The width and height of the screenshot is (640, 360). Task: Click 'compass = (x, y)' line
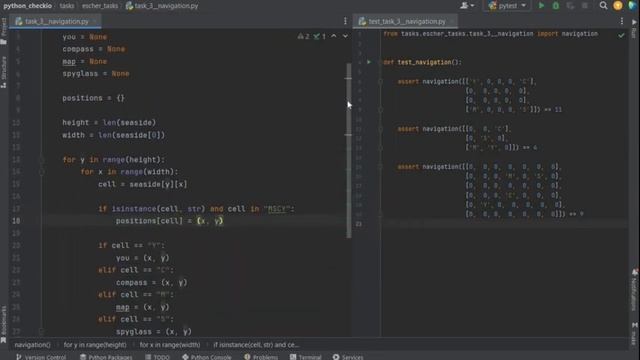coord(151,282)
